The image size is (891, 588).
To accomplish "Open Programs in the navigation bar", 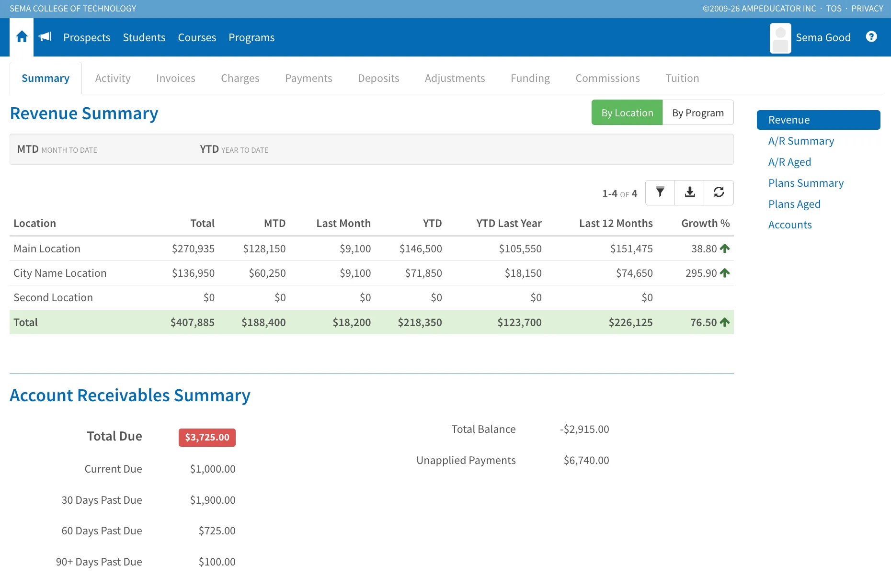I will pos(251,37).
